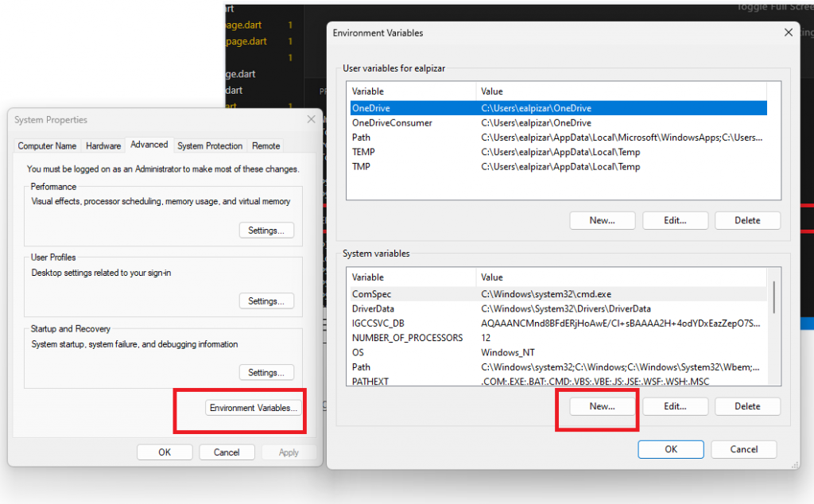Open Startup and Recovery Settings
The width and height of the screenshot is (814, 504).
tap(266, 373)
